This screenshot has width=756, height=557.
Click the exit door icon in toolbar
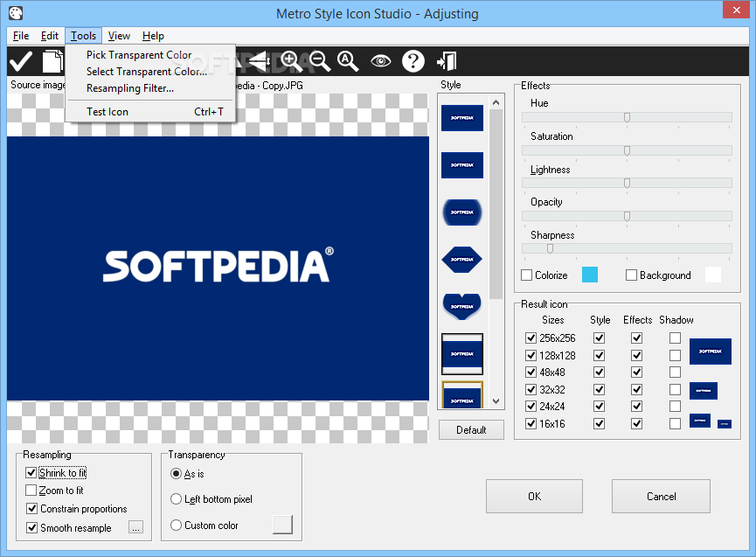447,61
